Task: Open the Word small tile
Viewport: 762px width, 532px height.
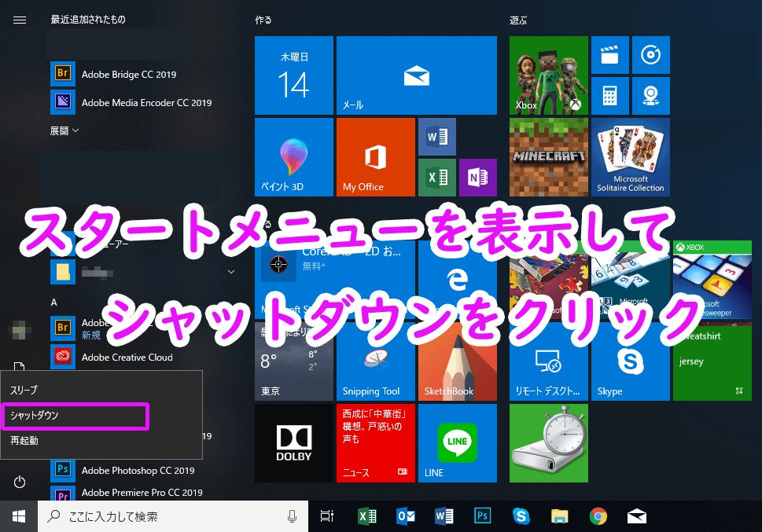Action: [437, 137]
